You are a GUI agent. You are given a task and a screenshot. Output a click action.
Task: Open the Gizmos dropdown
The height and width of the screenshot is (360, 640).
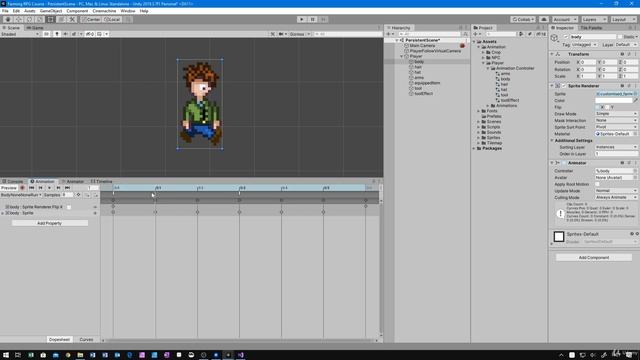coord(300,34)
